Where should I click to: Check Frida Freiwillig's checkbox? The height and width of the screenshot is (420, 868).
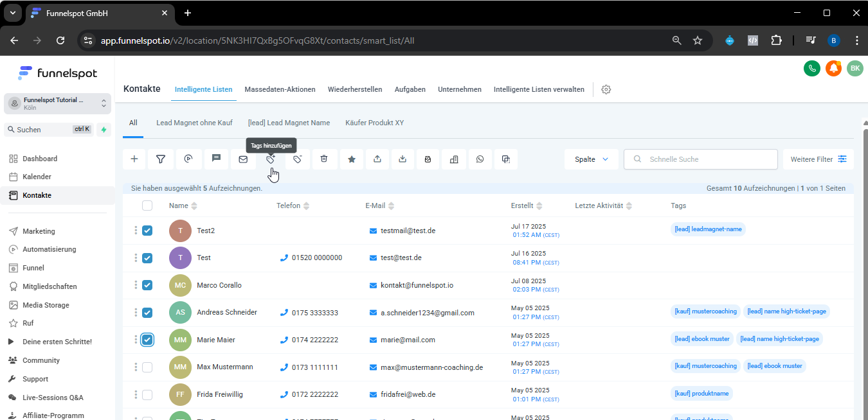click(x=147, y=395)
